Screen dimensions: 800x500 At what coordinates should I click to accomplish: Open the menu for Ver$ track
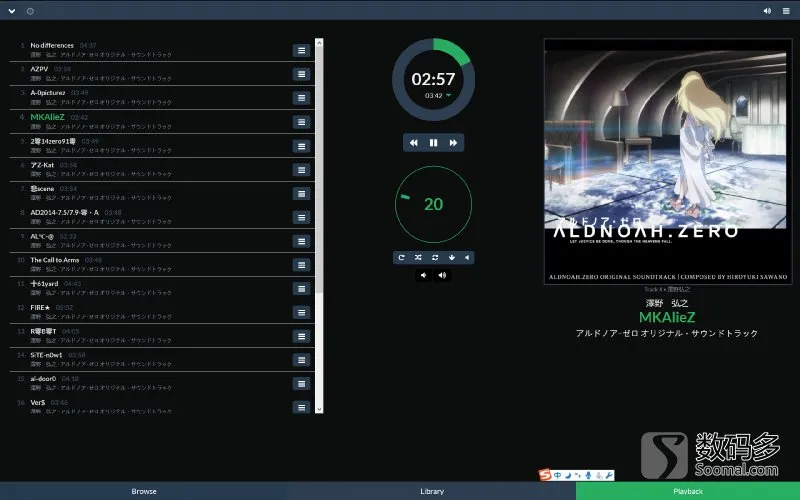302,407
